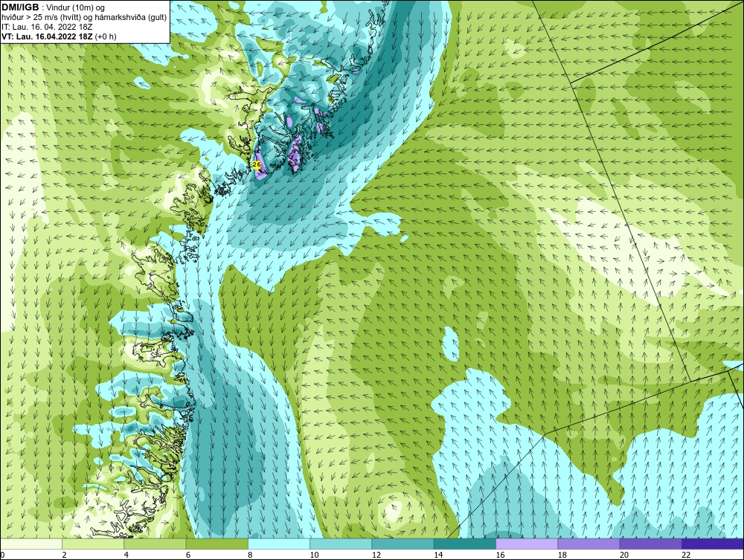
Task: Click the 'hviður > 25 m/s' legend line
Action: click(85, 18)
